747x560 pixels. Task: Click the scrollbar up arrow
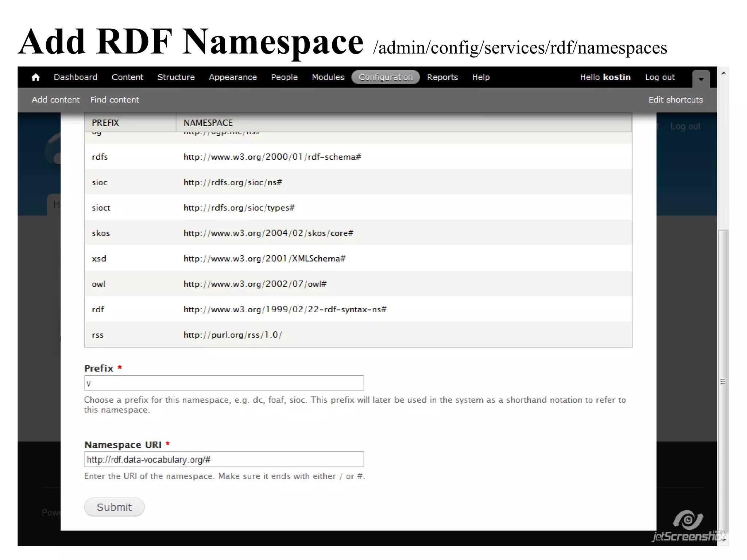tap(723, 73)
